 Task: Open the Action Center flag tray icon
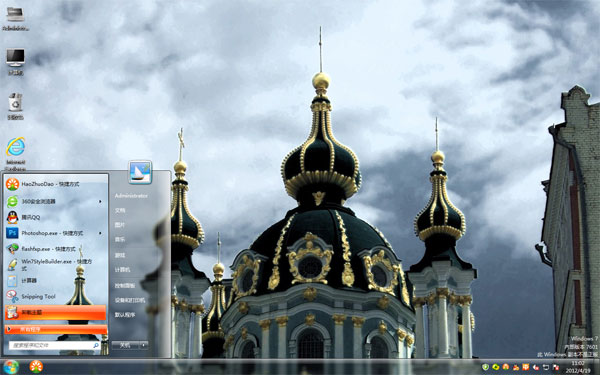click(x=556, y=367)
